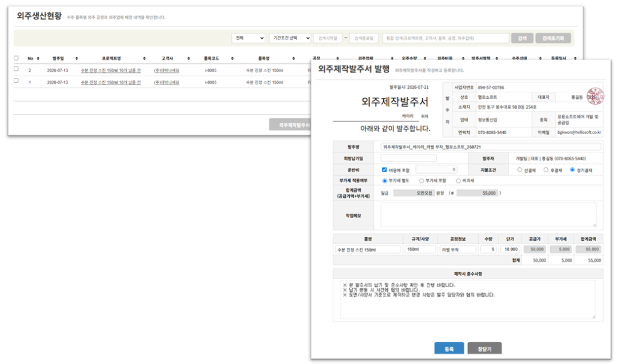Open project link in row No 2

pos(110,70)
